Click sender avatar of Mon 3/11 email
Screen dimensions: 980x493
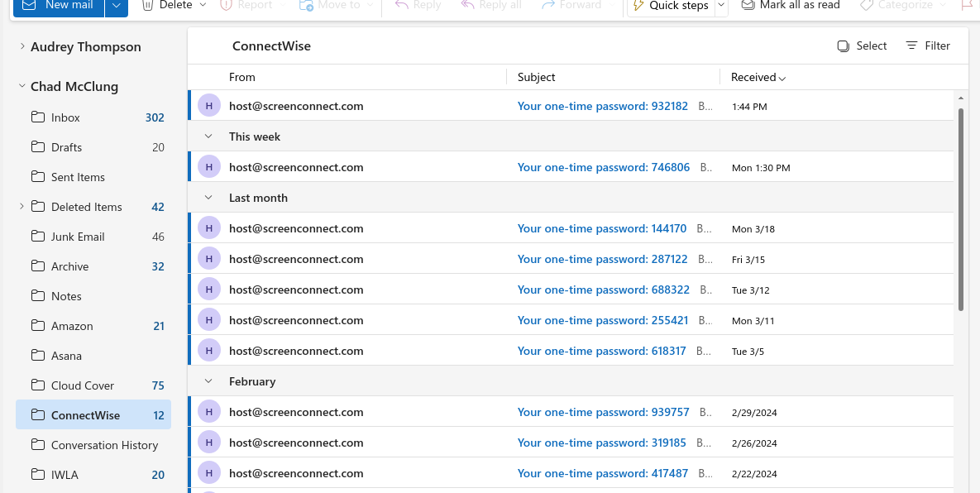(208, 320)
